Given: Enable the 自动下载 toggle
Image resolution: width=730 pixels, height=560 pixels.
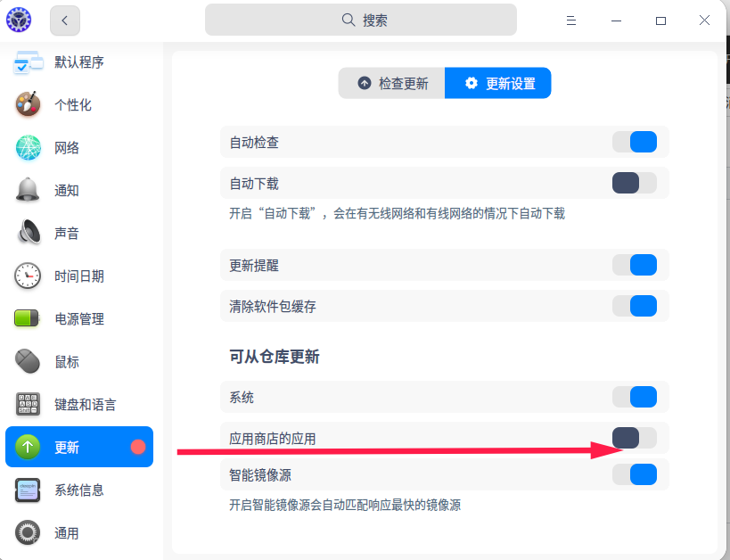Looking at the screenshot, I should (635, 184).
